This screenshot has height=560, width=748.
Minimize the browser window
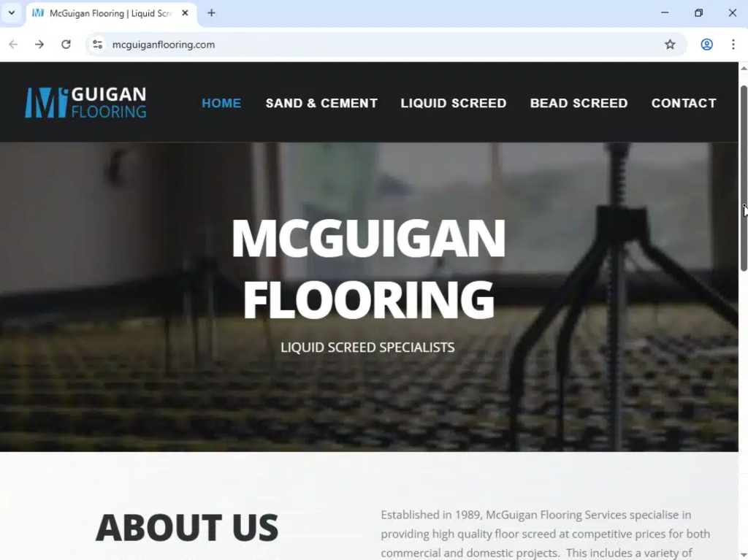[665, 13]
